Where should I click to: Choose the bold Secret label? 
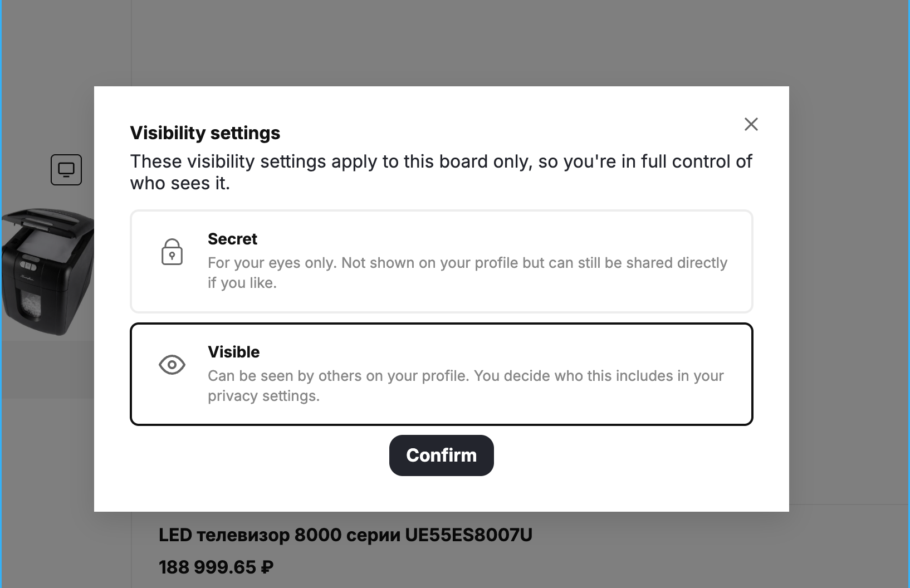pos(232,239)
